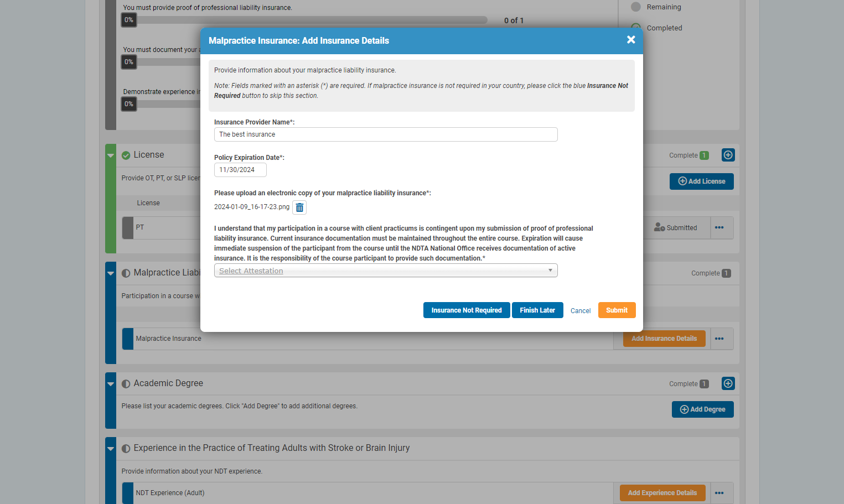This screenshot has width=844, height=504.
Task: Click the half-circle status icon beside Malpractice Liability
Action: point(126,273)
